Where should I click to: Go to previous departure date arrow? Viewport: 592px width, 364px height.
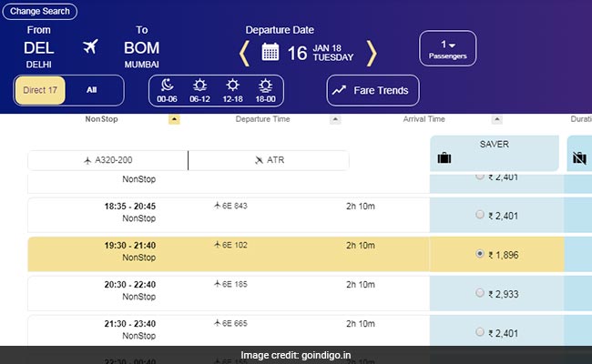244,54
